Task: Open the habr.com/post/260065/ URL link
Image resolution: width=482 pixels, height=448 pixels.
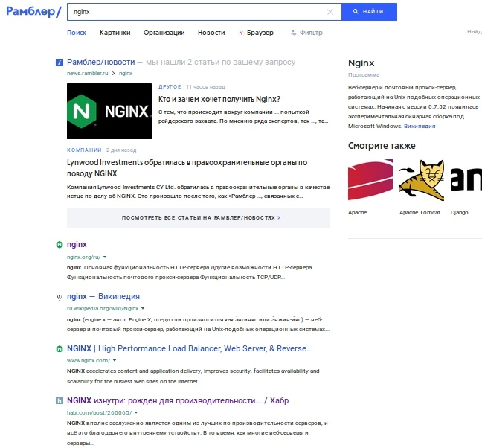Action: click(99, 412)
